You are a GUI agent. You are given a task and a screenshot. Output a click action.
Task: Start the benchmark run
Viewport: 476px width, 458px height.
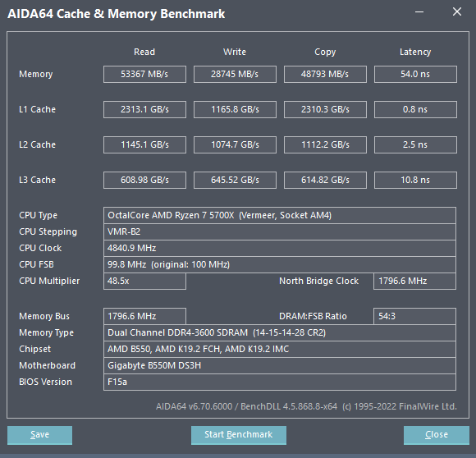pyautogui.click(x=239, y=435)
